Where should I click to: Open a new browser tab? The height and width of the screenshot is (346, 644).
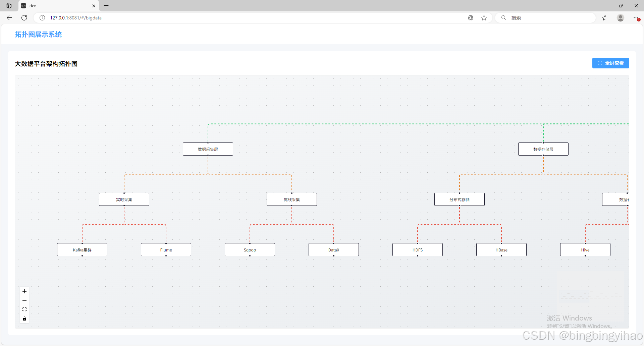[x=106, y=6]
